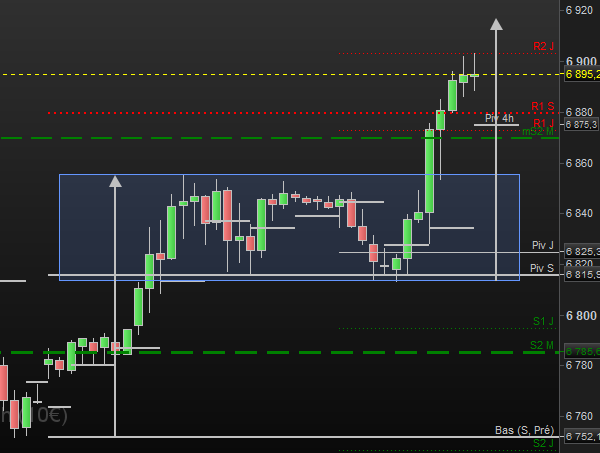Select the yellow 6 895 current price tag
600x453 pixels.
[x=582, y=74]
